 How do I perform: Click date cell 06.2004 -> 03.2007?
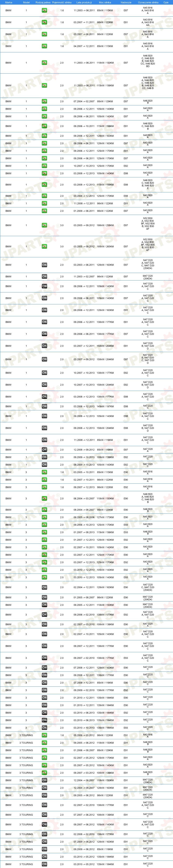pyautogui.click(x=84, y=498)
